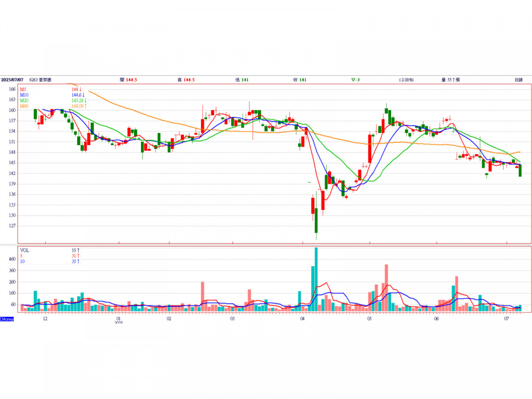
Task: Click the 5-day volume average value 31↑
Action: [76, 256]
